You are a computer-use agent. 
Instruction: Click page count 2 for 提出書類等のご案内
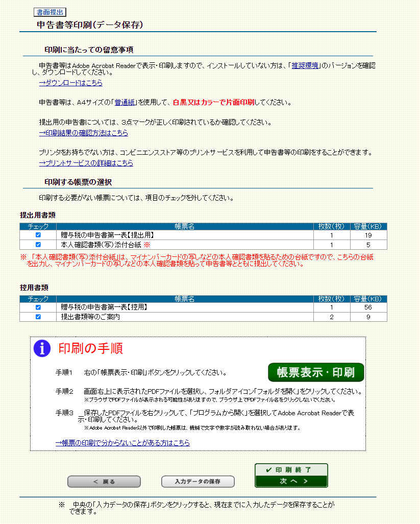point(332,317)
